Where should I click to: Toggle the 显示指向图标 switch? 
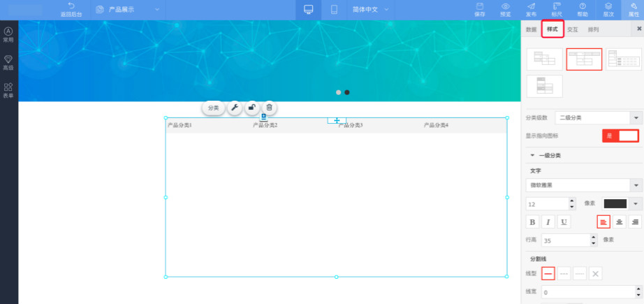(x=620, y=136)
